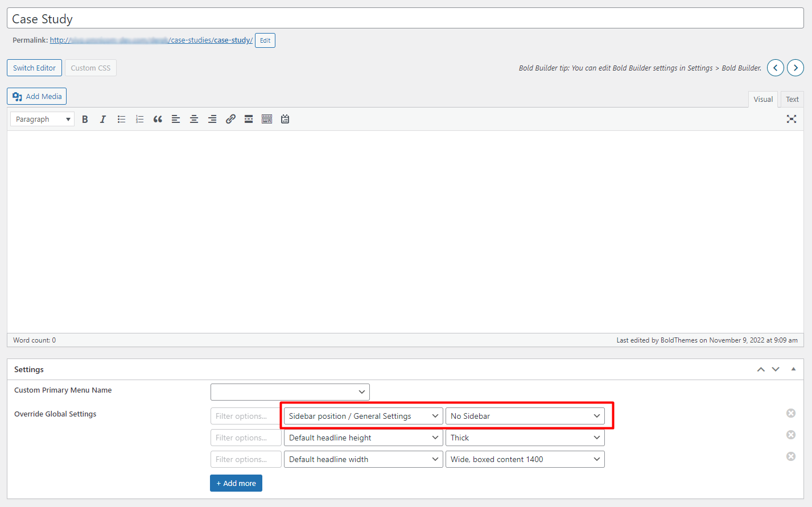812x507 pixels.
Task: Change the Thick value dropdown
Action: pos(525,438)
